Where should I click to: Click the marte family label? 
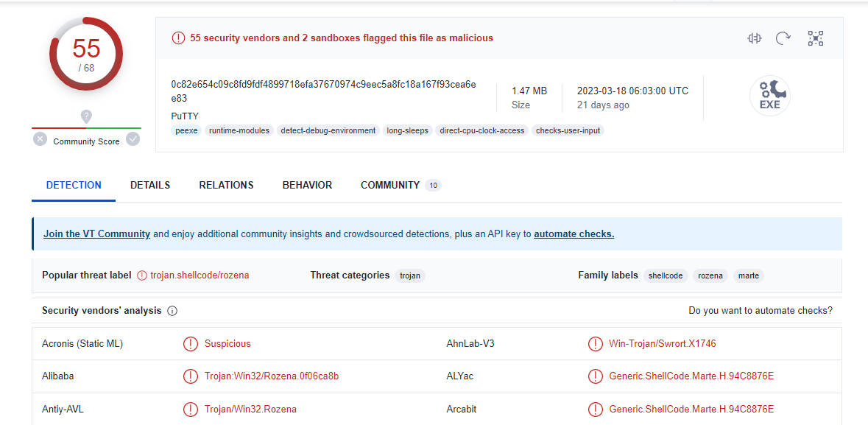pyautogui.click(x=749, y=275)
